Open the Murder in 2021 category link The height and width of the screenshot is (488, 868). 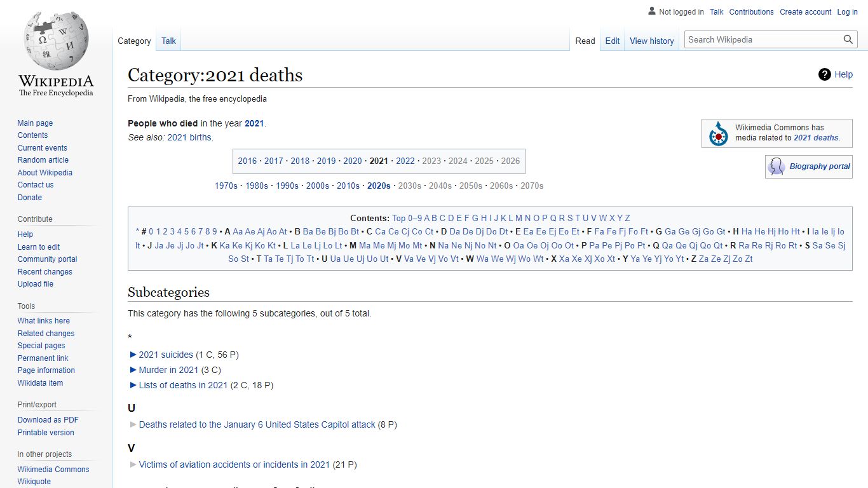coord(168,370)
